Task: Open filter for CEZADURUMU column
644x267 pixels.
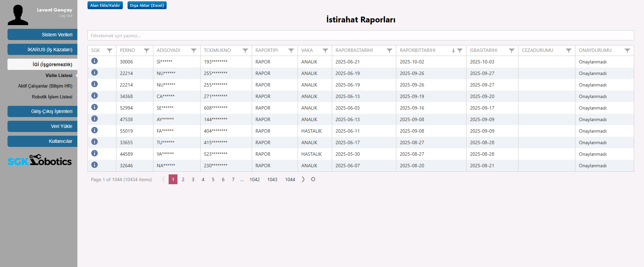Action: point(568,51)
